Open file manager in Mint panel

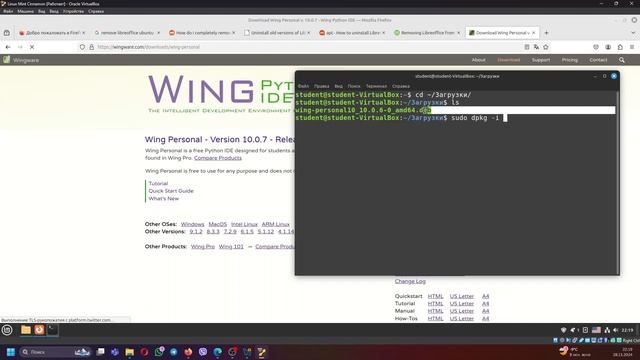tap(26, 330)
